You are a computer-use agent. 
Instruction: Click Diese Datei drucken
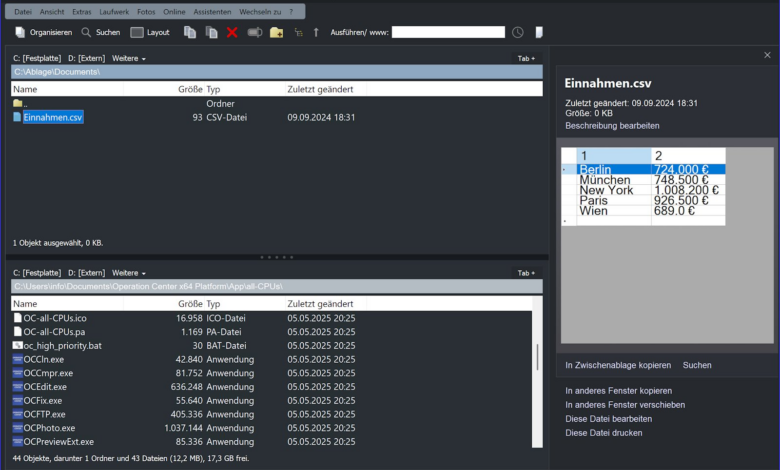pyautogui.click(x=603, y=433)
